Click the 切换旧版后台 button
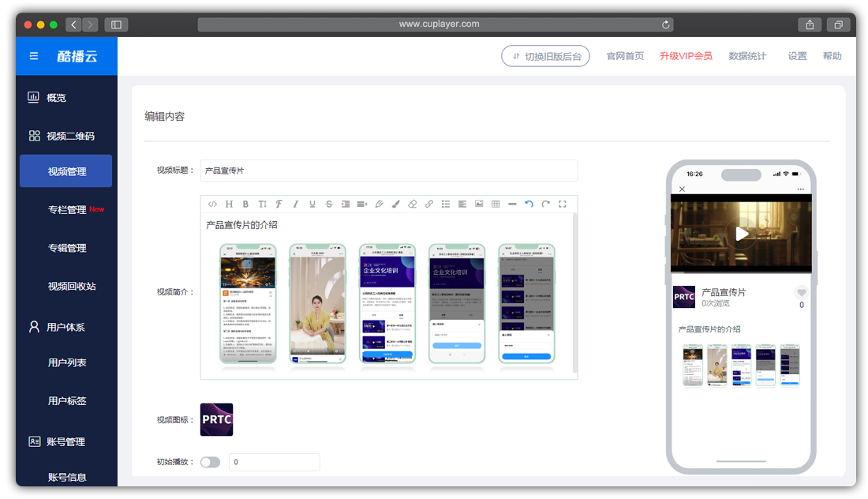The height and width of the screenshot is (499, 868). pyautogui.click(x=545, y=56)
